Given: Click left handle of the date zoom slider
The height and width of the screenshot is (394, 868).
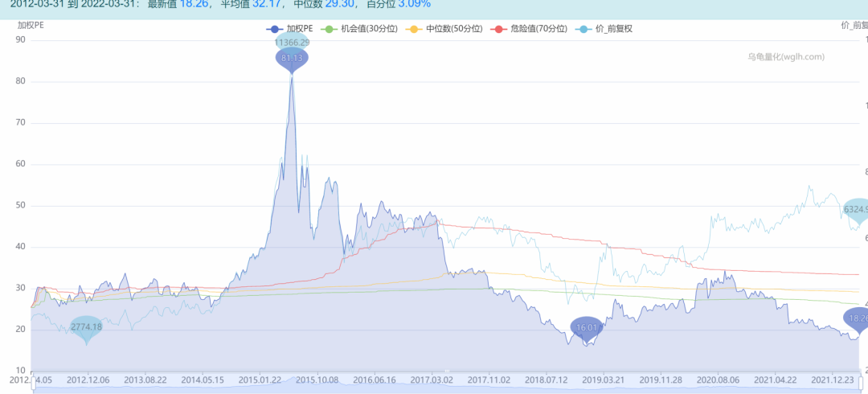Looking at the screenshot, I should pyautogui.click(x=34, y=388).
